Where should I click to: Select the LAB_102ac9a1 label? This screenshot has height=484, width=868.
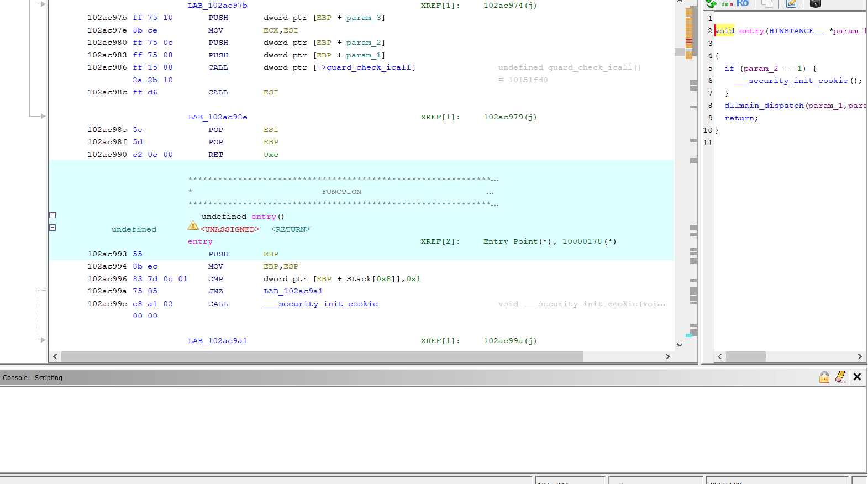coord(218,341)
